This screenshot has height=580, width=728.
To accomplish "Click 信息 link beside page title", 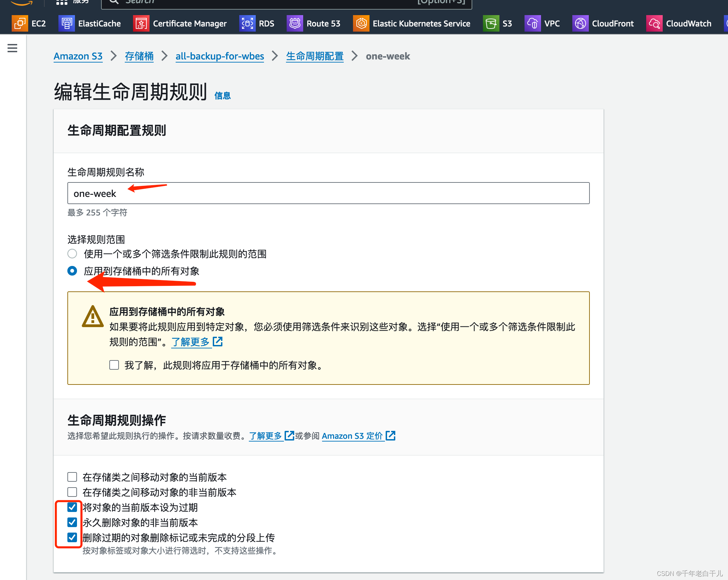I will coord(222,96).
